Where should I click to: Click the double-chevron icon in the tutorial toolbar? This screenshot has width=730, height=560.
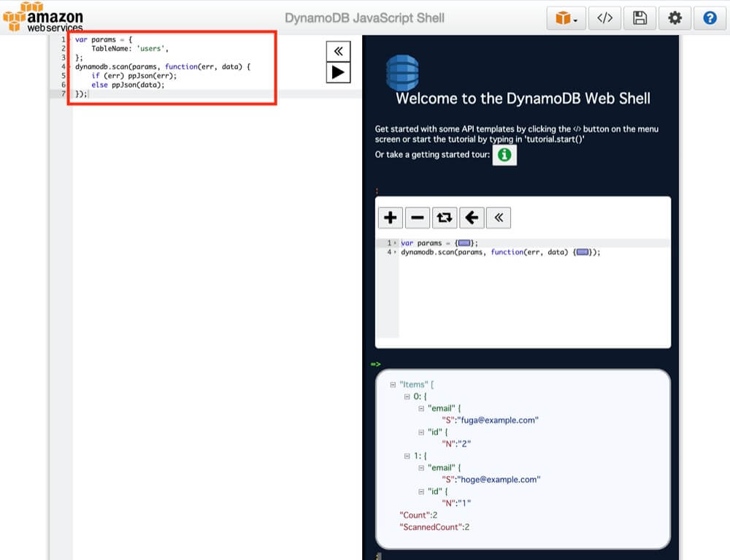pyautogui.click(x=500, y=217)
